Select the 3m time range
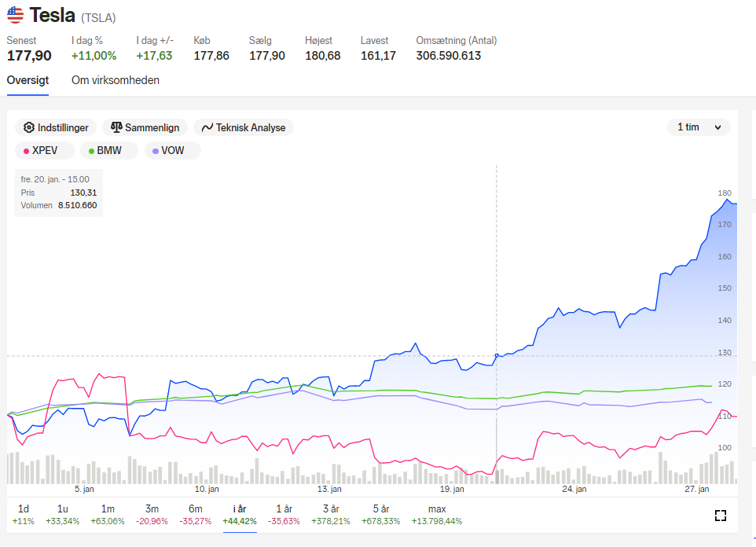The width and height of the screenshot is (756, 547). [152, 515]
